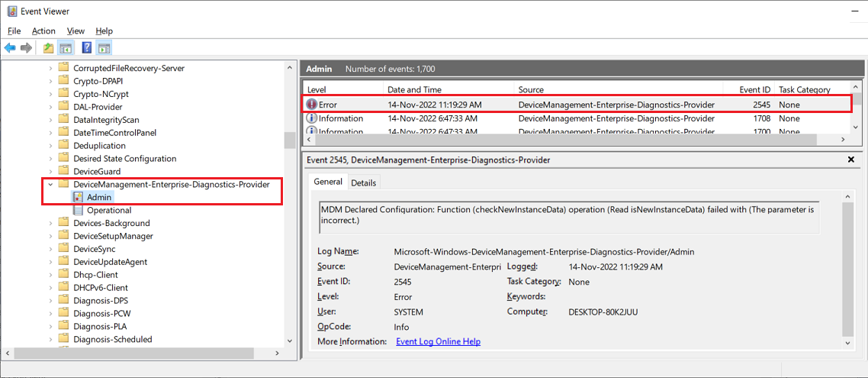This screenshot has width=868, height=378.
Task: Open the View menu
Action: point(76,31)
